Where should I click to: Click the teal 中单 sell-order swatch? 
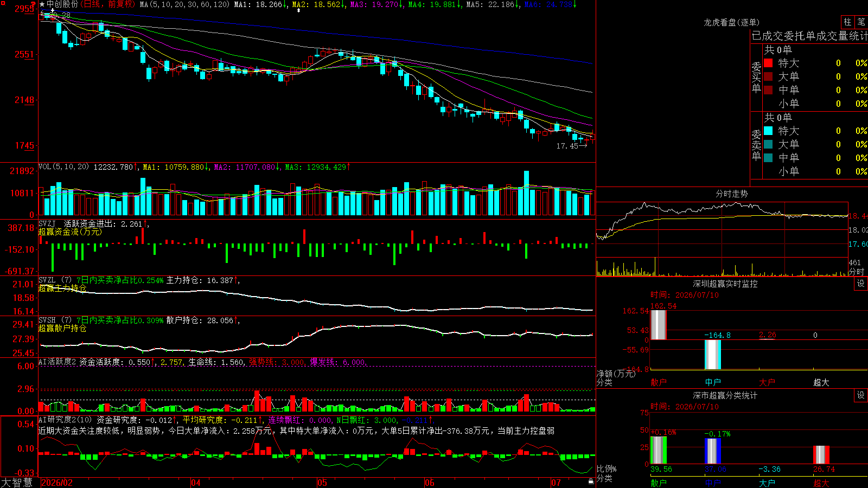[768, 158]
